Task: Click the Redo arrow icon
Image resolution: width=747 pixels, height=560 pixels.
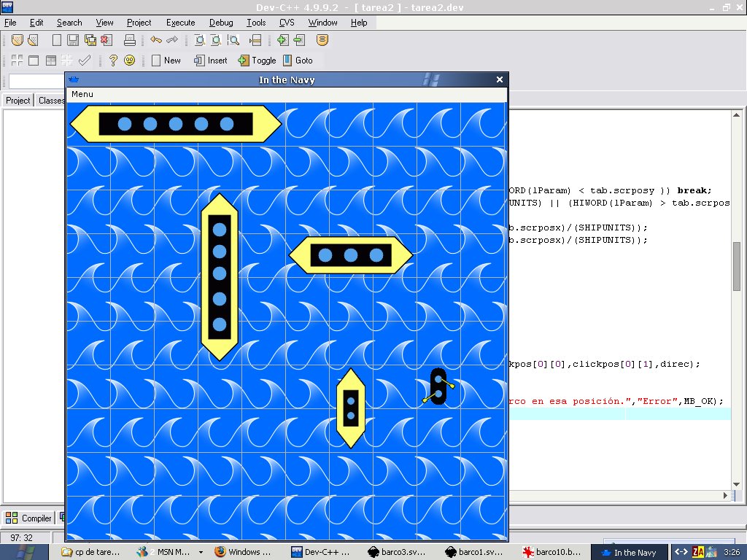Action: pyautogui.click(x=172, y=40)
